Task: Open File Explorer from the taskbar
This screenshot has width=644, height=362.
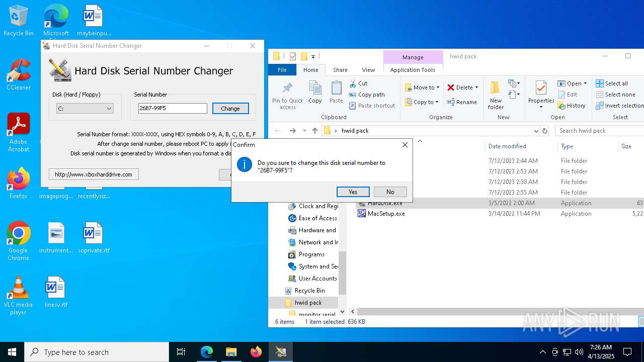Action: [x=231, y=352]
